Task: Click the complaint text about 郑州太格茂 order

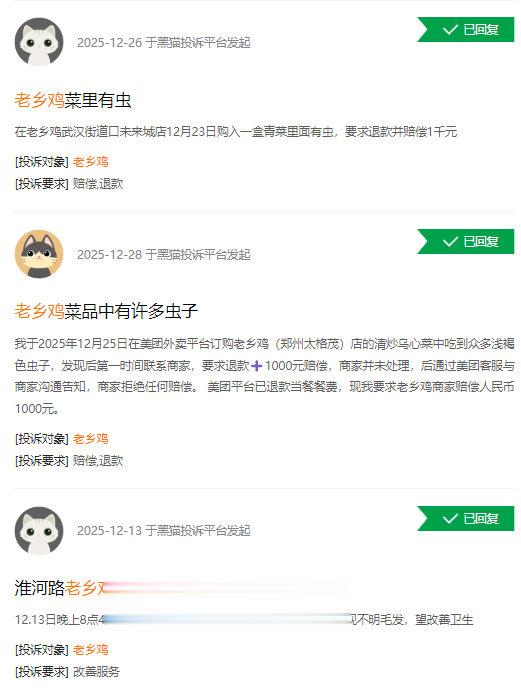Action: pos(264,376)
